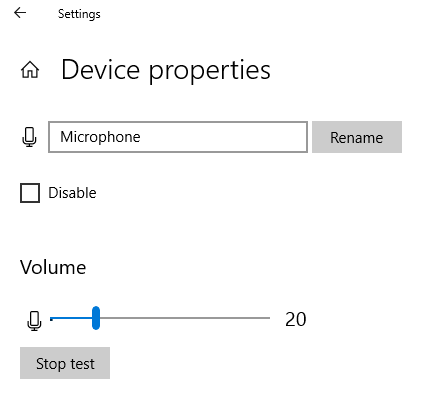Click the Device properties heading
Image resolution: width=440 pixels, height=418 pixels.
(166, 70)
